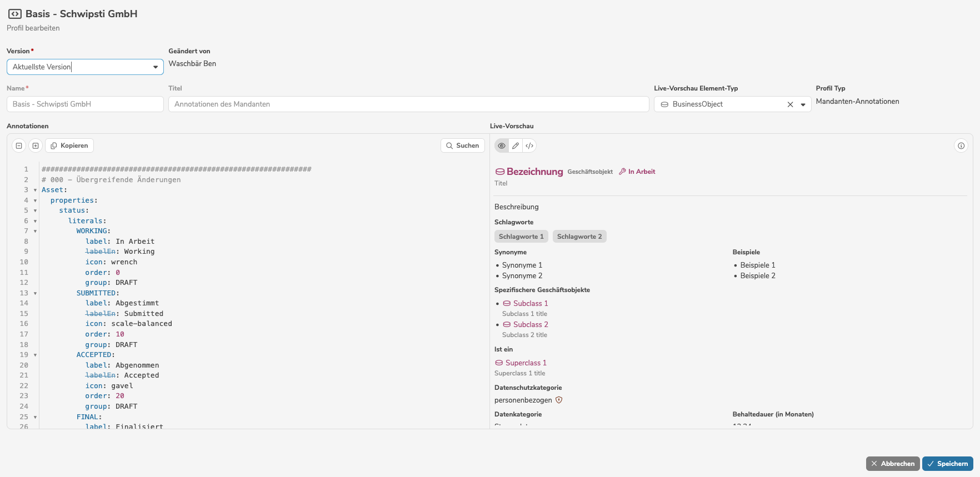Viewport: 980px width, 477px height.
Task: Open Live-Vorschau Element-Typ dropdown arrow
Action: pos(803,104)
